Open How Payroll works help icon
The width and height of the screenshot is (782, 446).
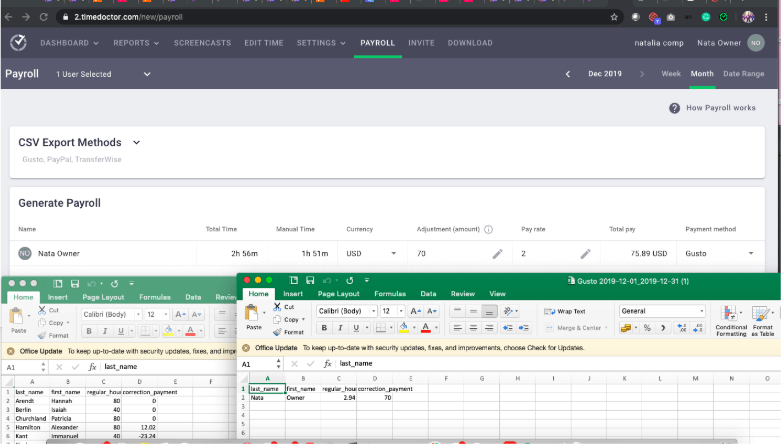coord(674,108)
